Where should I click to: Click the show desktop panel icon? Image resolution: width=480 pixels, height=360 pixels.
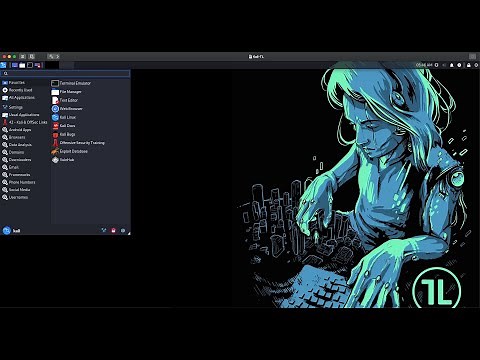[14, 65]
